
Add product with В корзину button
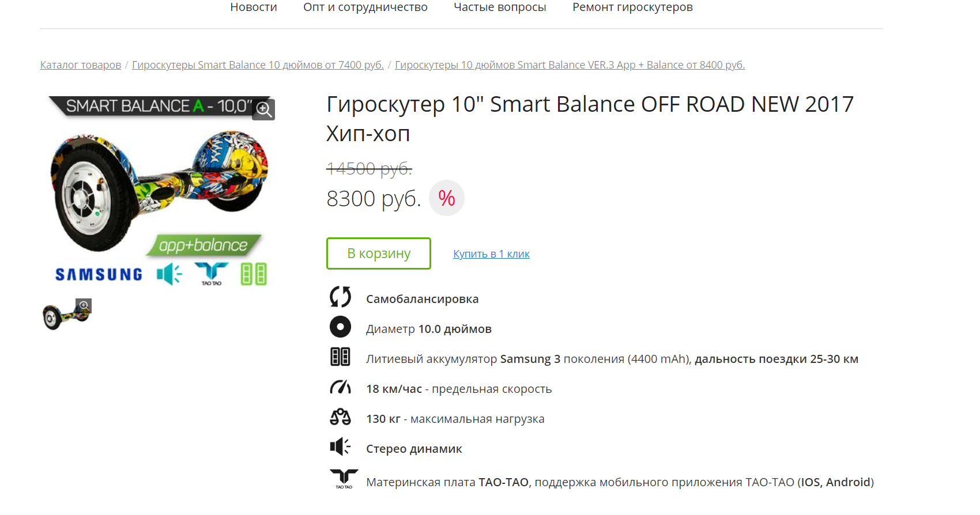point(379,253)
